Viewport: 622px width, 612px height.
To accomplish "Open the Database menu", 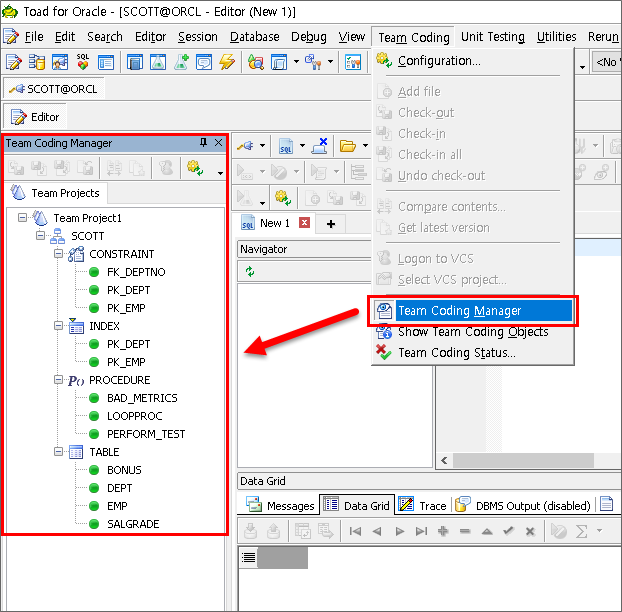I will tap(255, 36).
